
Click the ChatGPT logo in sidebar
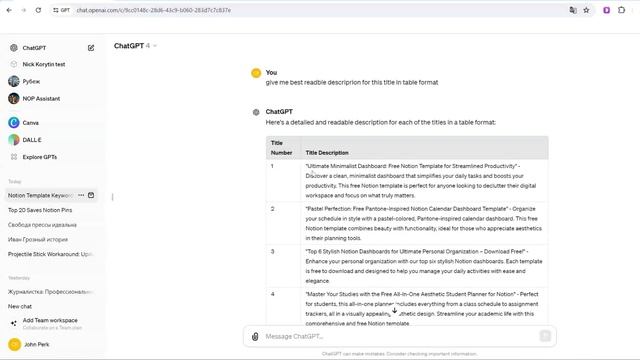coord(14,48)
